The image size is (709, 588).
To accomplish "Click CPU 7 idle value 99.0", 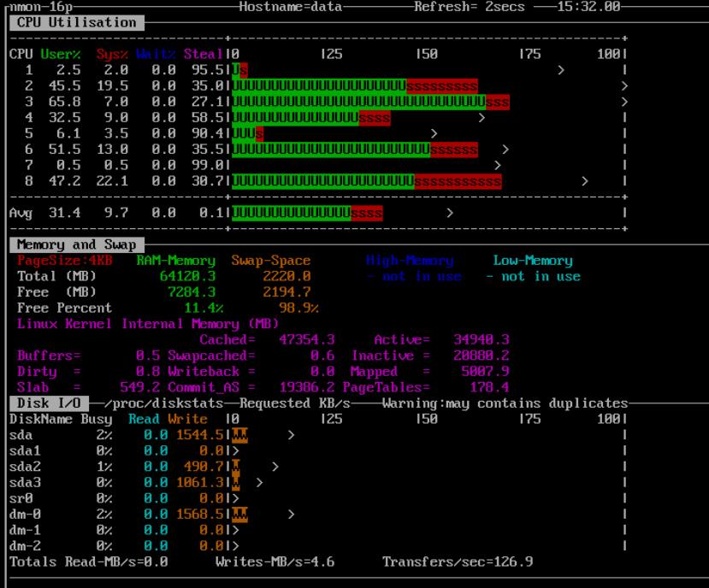I will tap(208, 166).
